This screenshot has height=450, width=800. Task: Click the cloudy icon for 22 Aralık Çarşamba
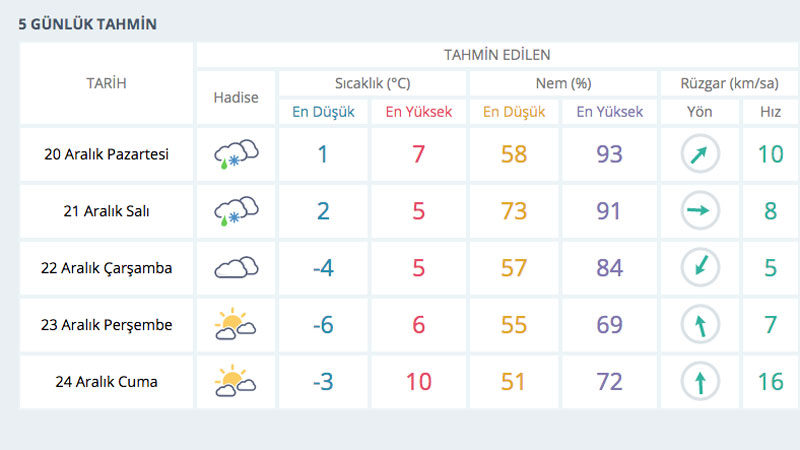pos(236,268)
